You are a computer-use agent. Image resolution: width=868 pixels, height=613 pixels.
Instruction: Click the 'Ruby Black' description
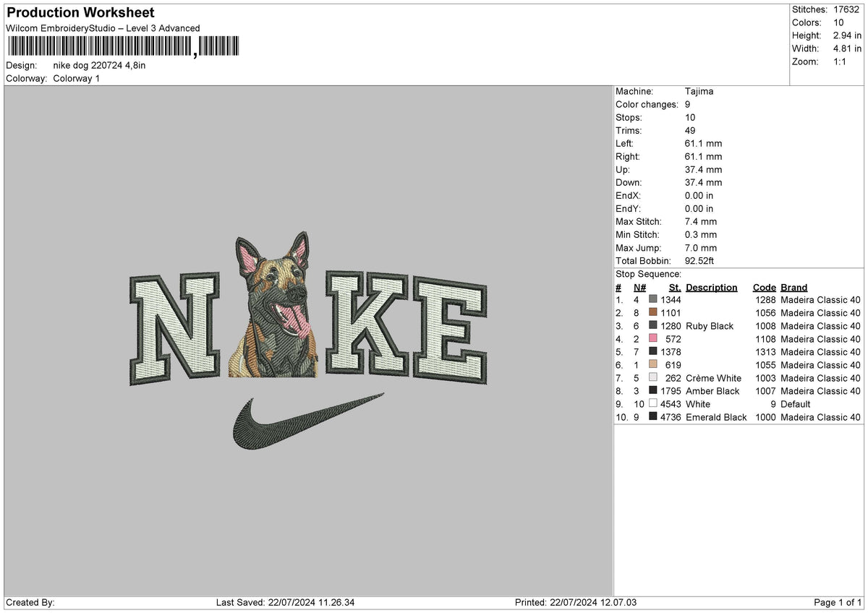coord(710,325)
